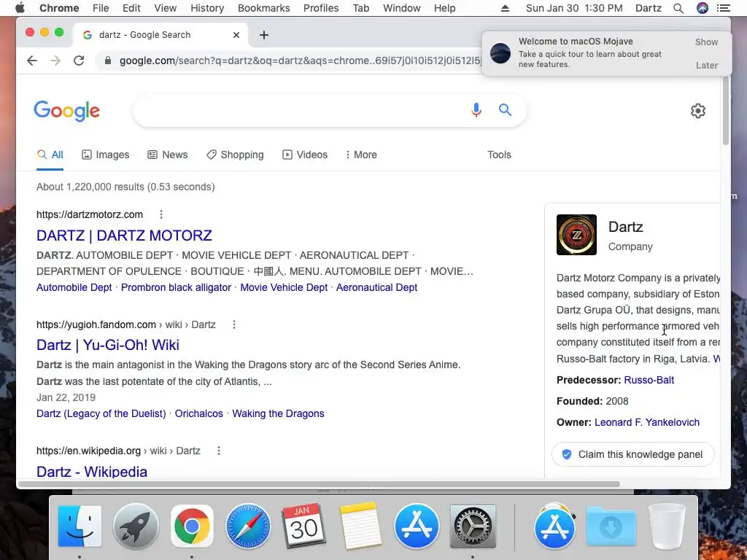Click Show on the macOS Mojave notification
The height and width of the screenshot is (560, 747).
click(x=706, y=42)
